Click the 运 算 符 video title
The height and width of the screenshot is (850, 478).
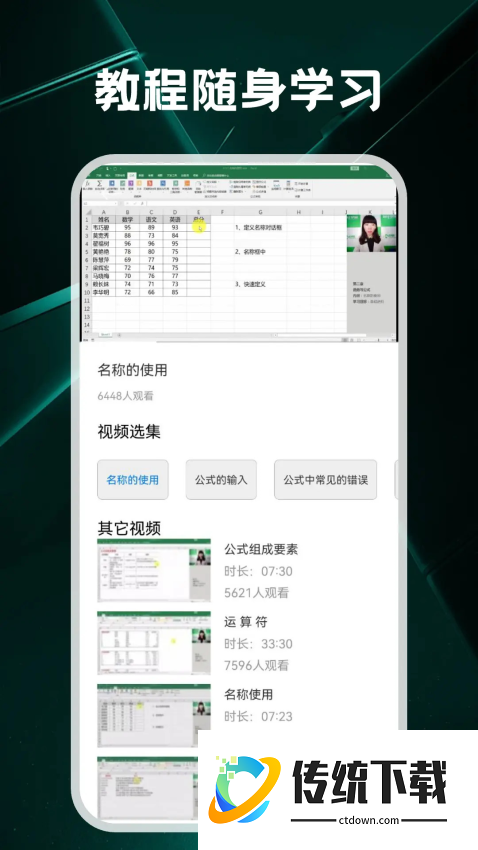tap(246, 622)
